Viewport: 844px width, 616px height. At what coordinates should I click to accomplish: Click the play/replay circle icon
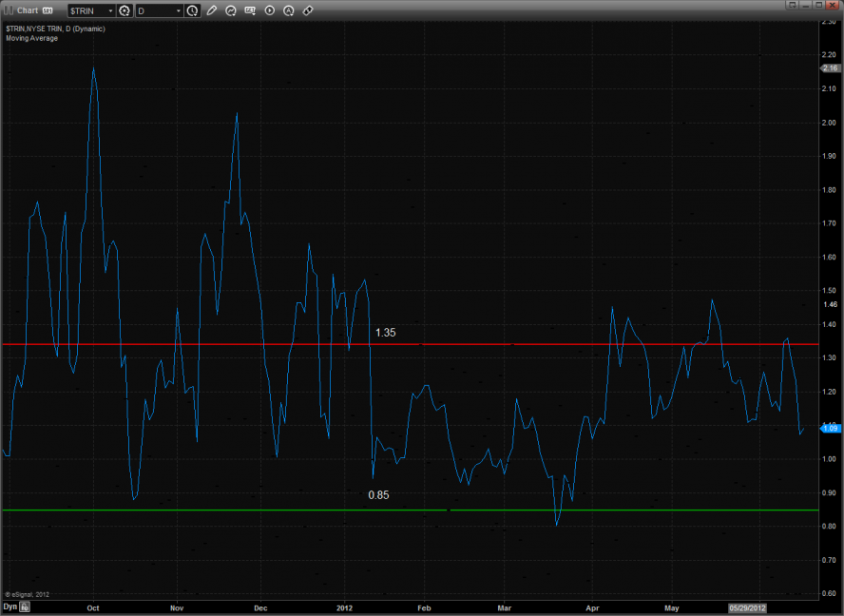[x=269, y=10]
